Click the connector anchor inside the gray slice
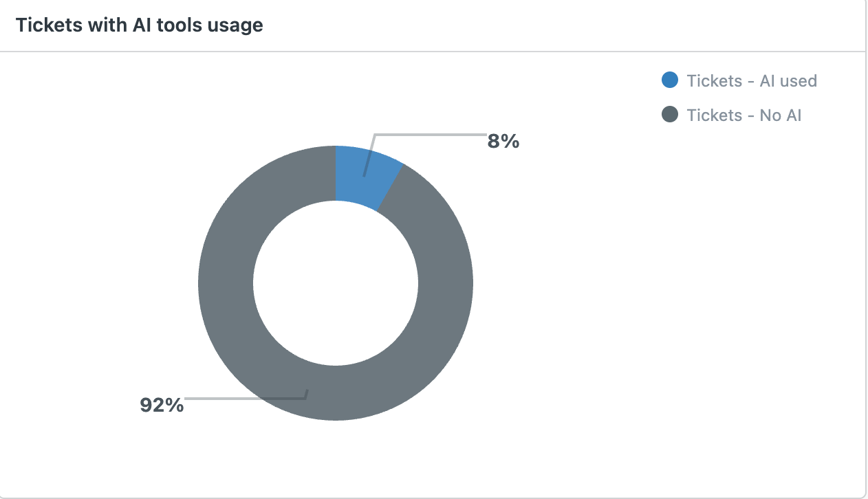The width and height of the screenshot is (868, 499). 307,393
